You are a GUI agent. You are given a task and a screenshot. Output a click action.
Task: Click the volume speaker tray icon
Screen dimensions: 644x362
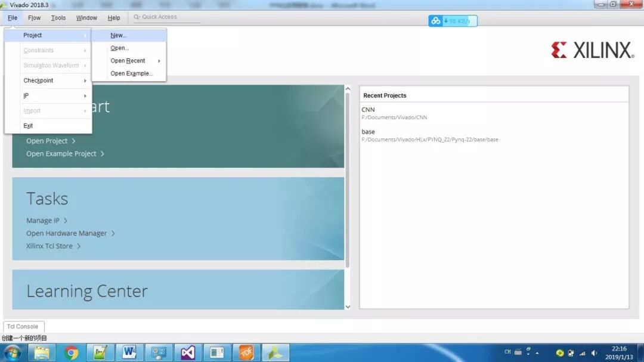click(x=594, y=353)
